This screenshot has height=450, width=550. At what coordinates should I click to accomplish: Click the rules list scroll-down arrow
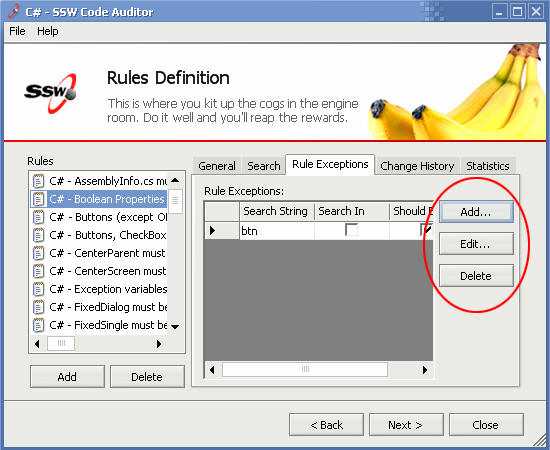coord(175,326)
